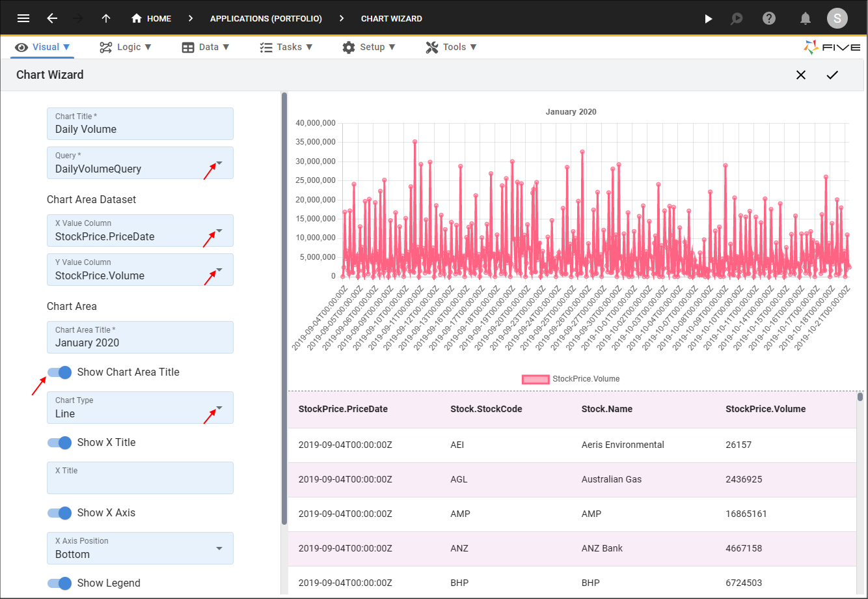Image resolution: width=868 pixels, height=599 pixels.
Task: Open the S user avatar
Action: (837, 18)
